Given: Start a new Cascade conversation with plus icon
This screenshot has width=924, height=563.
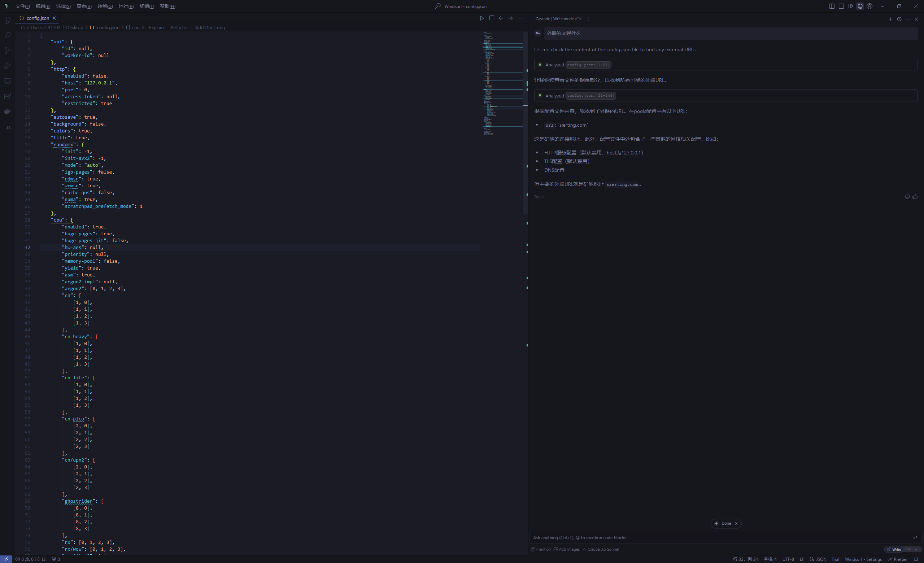Looking at the screenshot, I should point(890,19).
